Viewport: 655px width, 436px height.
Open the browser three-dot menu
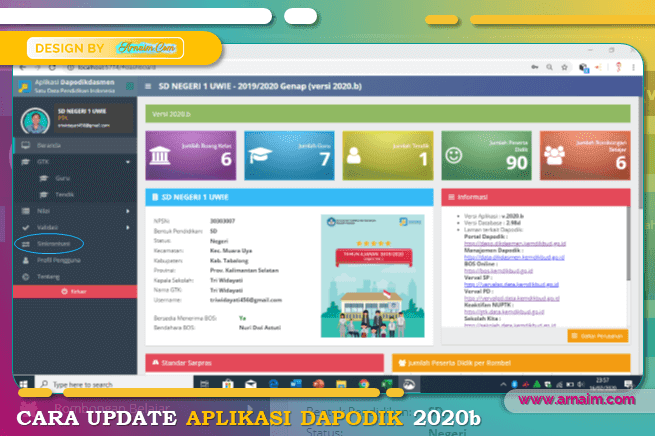click(633, 67)
